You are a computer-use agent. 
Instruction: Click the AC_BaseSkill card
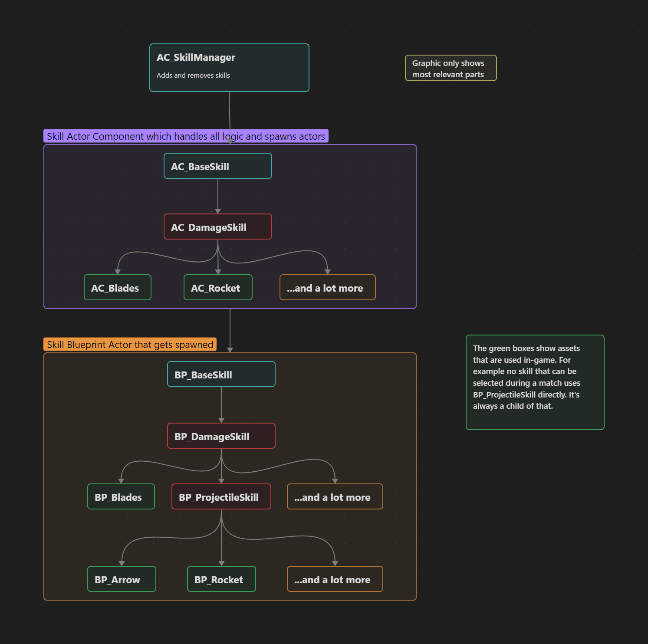tap(217, 166)
